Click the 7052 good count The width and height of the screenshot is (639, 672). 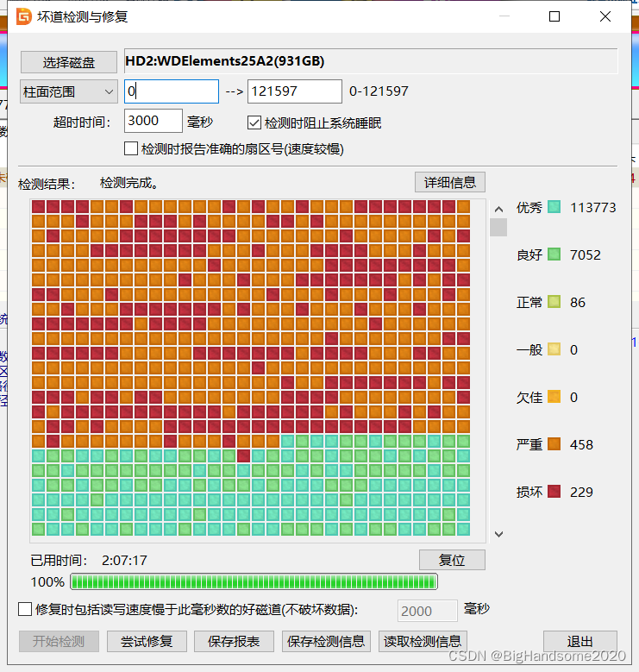pos(585,255)
